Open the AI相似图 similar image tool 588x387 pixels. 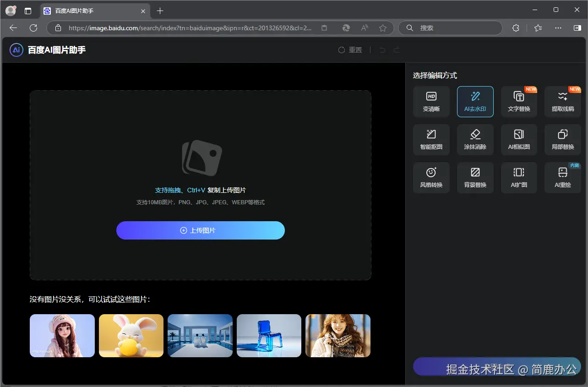pos(518,139)
